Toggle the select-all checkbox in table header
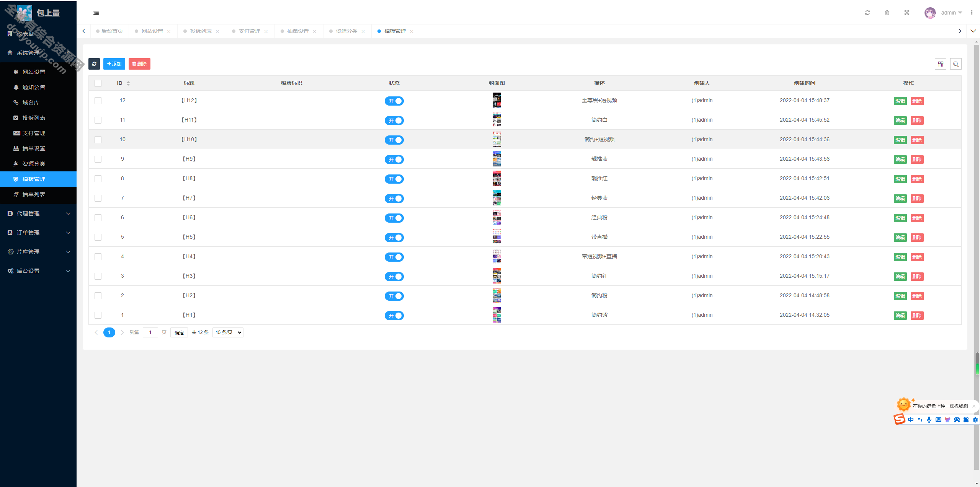Screen dimensions: 980x487 (98, 83)
